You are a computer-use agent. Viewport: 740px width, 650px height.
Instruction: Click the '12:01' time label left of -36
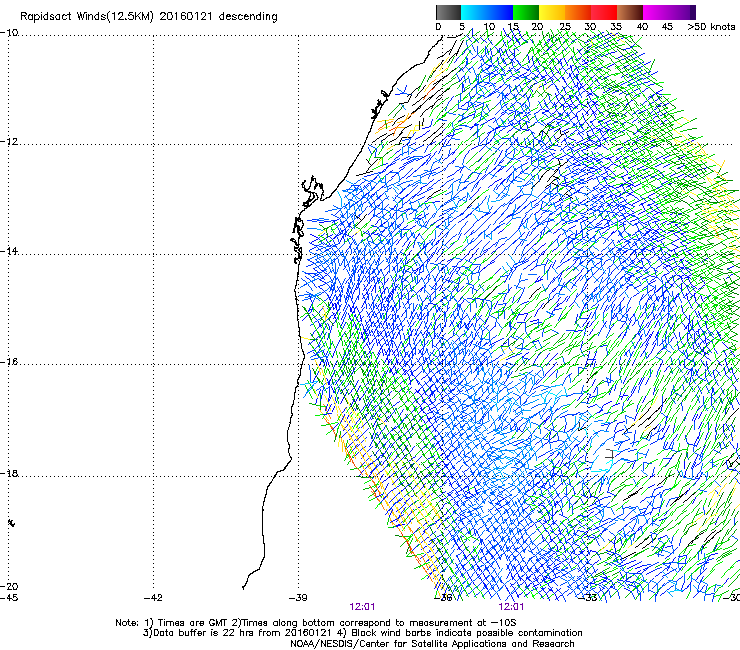point(362,607)
